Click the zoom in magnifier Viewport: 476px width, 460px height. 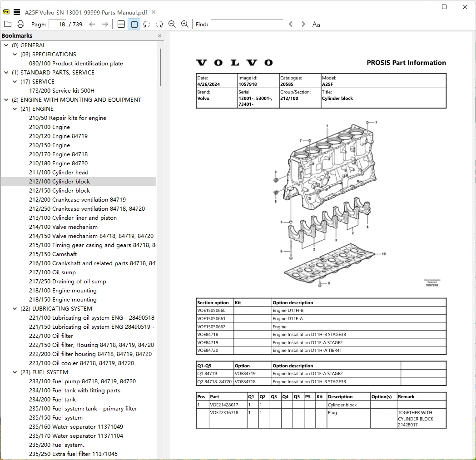click(x=184, y=24)
